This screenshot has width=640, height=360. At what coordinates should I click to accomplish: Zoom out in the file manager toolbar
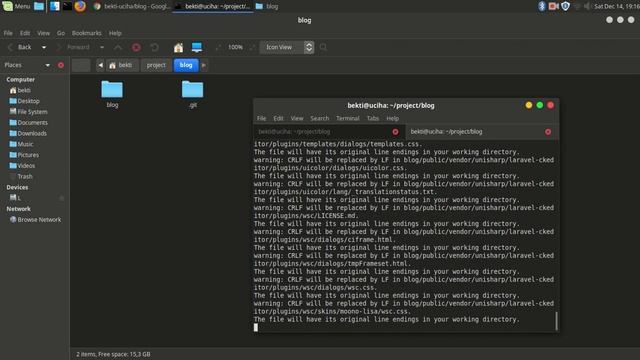(x=218, y=47)
